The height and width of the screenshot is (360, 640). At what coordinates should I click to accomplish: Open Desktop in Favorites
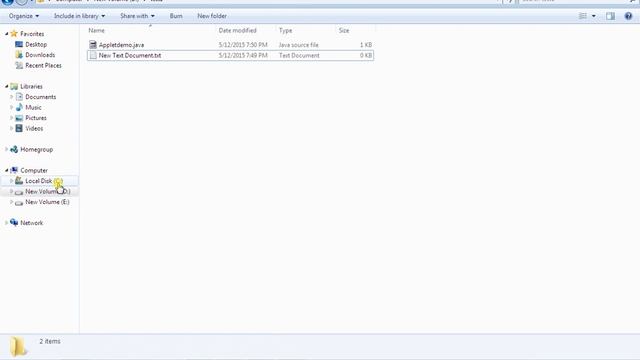36,44
